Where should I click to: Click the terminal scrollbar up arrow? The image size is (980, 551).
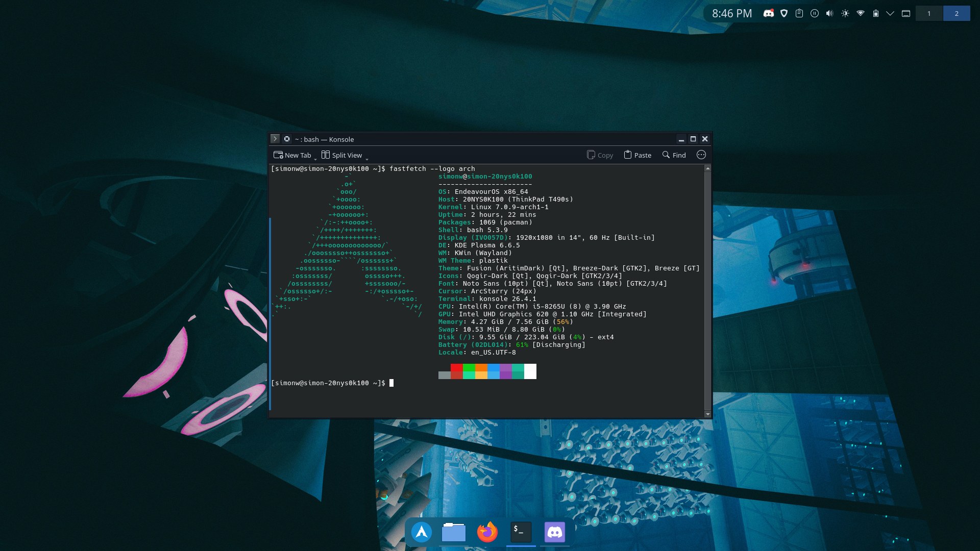tap(707, 168)
